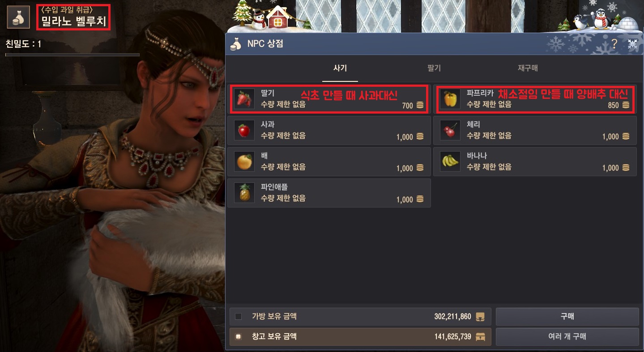Click the 구매 button

point(567,317)
